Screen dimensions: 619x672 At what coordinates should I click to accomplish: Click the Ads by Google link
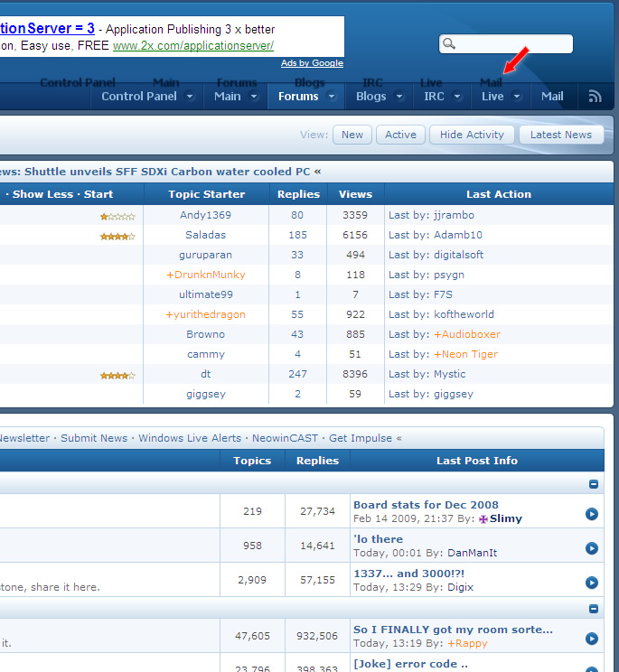(x=312, y=63)
